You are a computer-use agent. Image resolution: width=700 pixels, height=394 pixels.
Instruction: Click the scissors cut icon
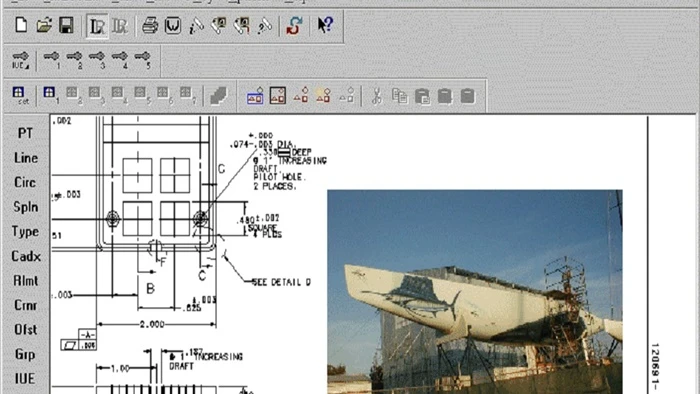click(376, 95)
